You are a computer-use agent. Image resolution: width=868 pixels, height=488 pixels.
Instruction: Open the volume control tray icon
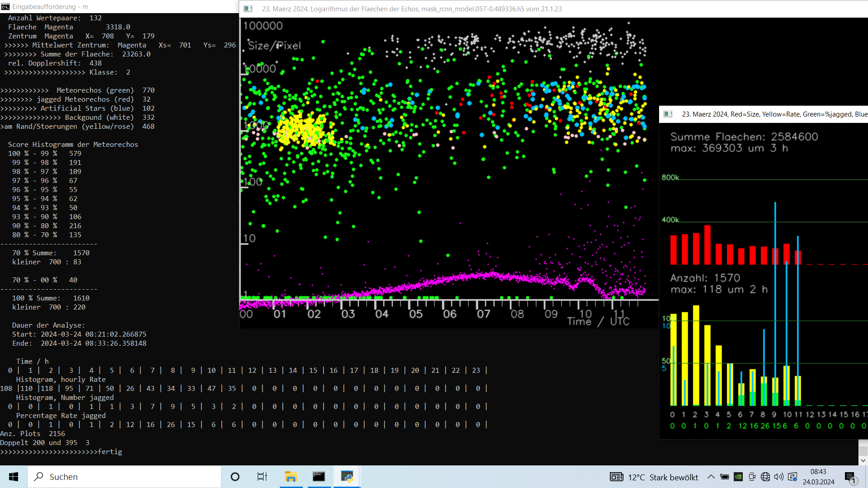(778, 477)
